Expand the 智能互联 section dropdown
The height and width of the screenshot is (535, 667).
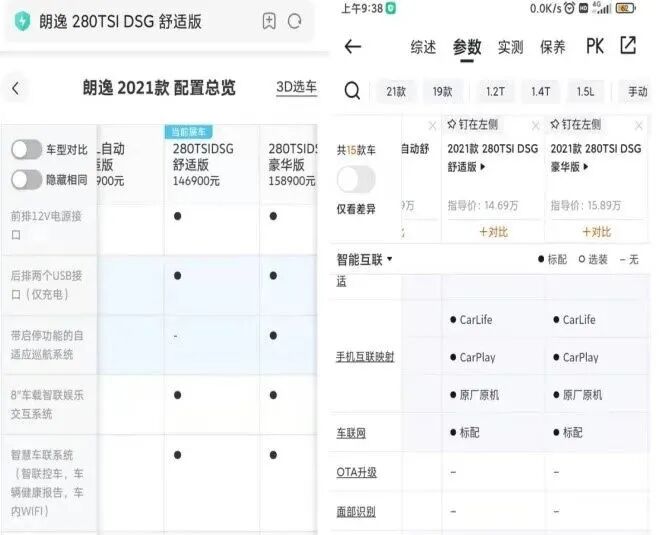point(364,259)
